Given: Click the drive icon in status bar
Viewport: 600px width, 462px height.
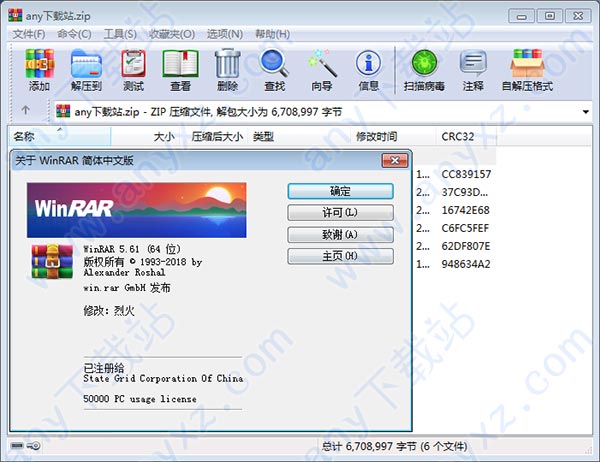Looking at the screenshot, I should (x=17, y=446).
